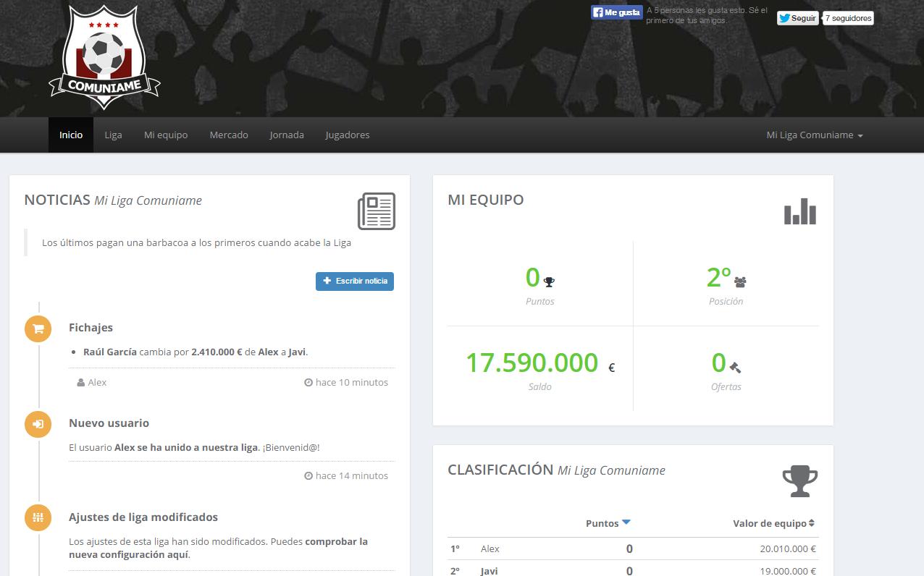924x576 pixels.
Task: Expand the Mi Liga Comuniame dropdown
Action: pyautogui.click(x=814, y=135)
